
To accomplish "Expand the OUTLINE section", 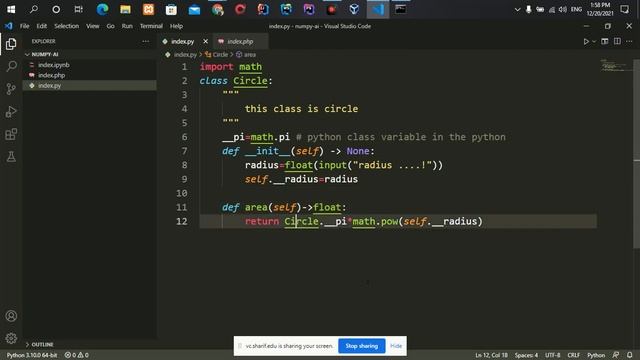I will pyautogui.click(x=89, y=344).
